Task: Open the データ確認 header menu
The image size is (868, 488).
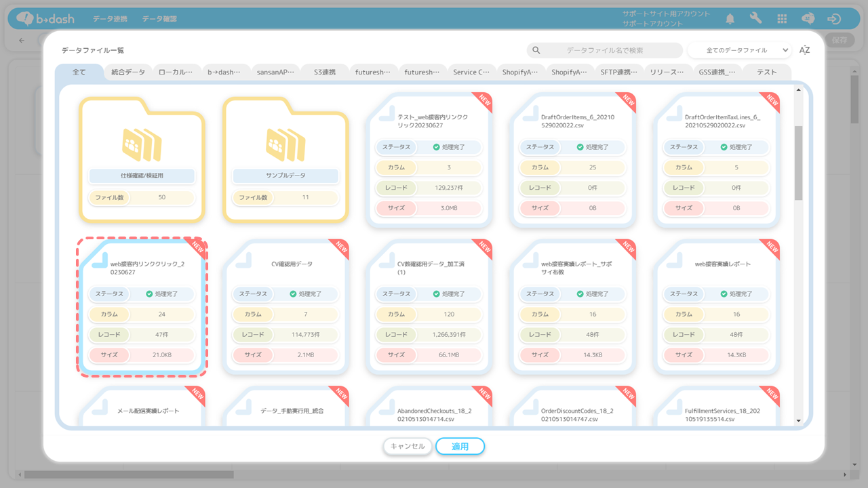Action: [159, 19]
